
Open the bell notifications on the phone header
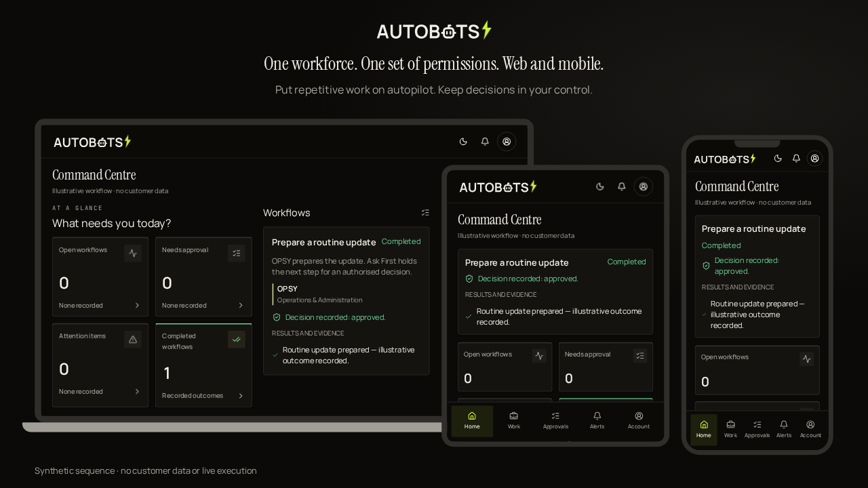pyautogui.click(x=796, y=159)
